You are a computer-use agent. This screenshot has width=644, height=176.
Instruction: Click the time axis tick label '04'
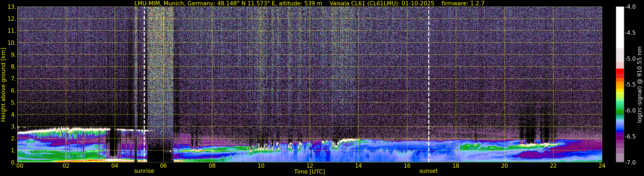pyautogui.click(x=115, y=166)
